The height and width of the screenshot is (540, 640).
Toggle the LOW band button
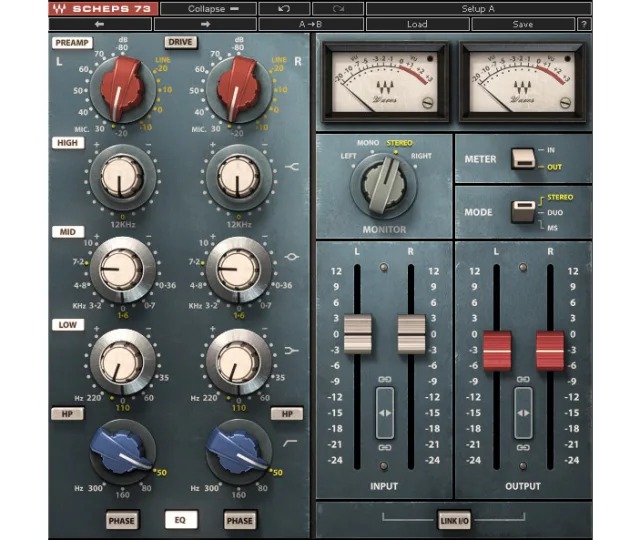[x=67, y=325]
